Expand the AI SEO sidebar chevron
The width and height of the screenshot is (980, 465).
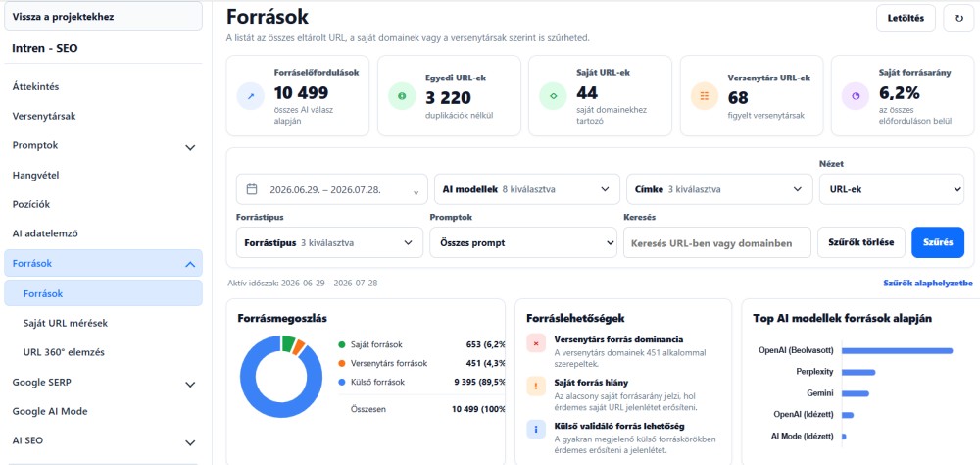pos(191,442)
